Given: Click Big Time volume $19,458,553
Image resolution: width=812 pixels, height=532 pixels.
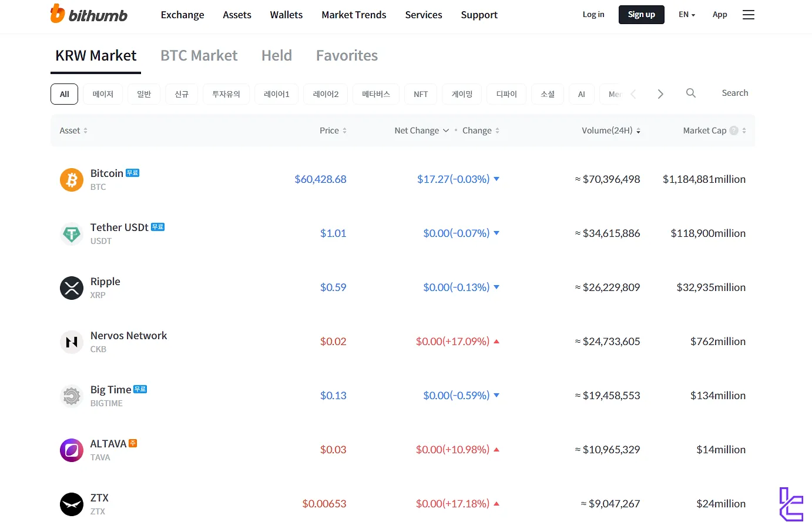Looking at the screenshot, I should click(x=608, y=396).
